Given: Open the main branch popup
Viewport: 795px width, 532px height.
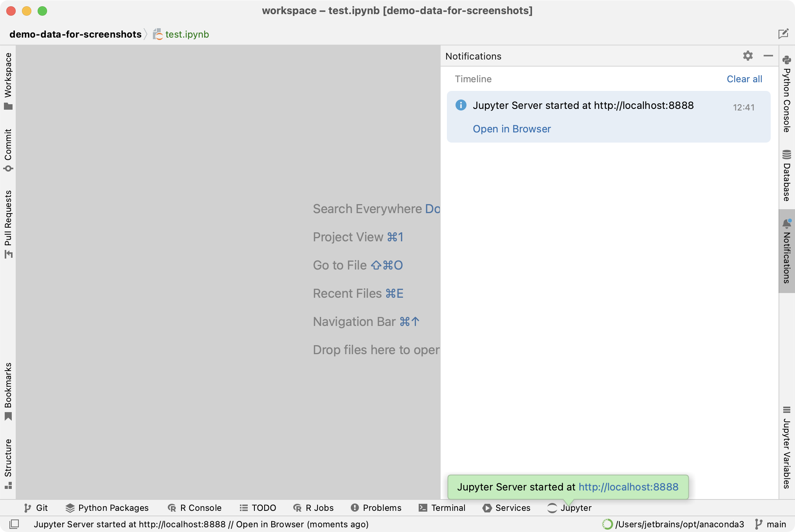Looking at the screenshot, I should click(770, 524).
